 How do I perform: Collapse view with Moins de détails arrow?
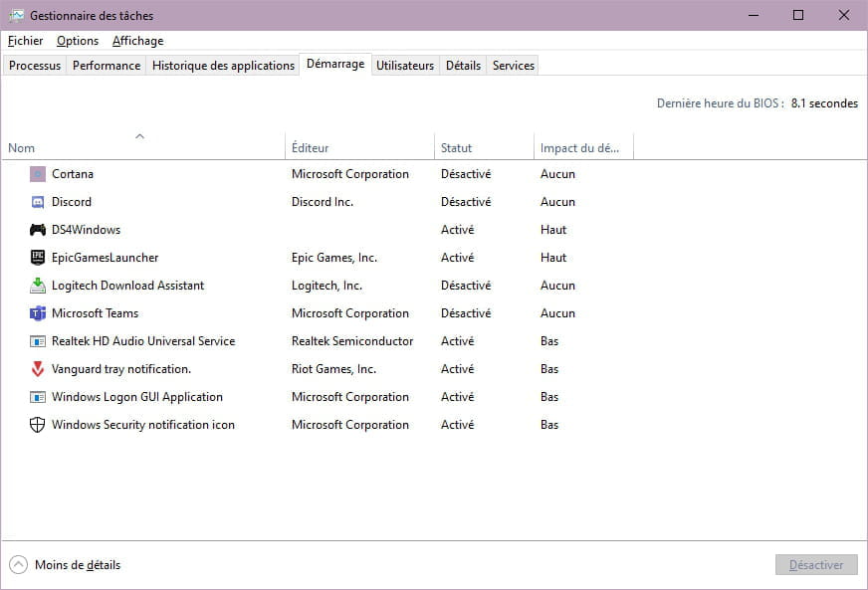[18, 564]
